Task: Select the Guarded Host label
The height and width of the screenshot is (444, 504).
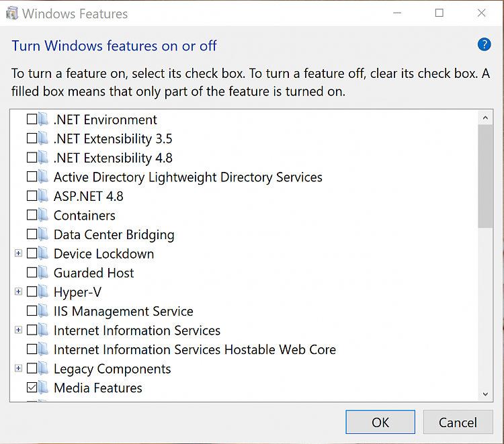Action: click(x=93, y=273)
